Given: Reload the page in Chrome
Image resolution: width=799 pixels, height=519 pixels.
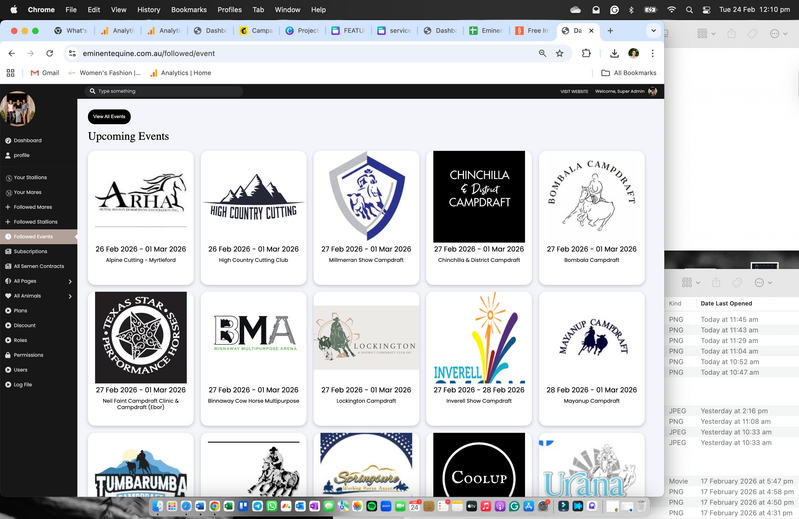Looking at the screenshot, I should pyautogui.click(x=49, y=53).
